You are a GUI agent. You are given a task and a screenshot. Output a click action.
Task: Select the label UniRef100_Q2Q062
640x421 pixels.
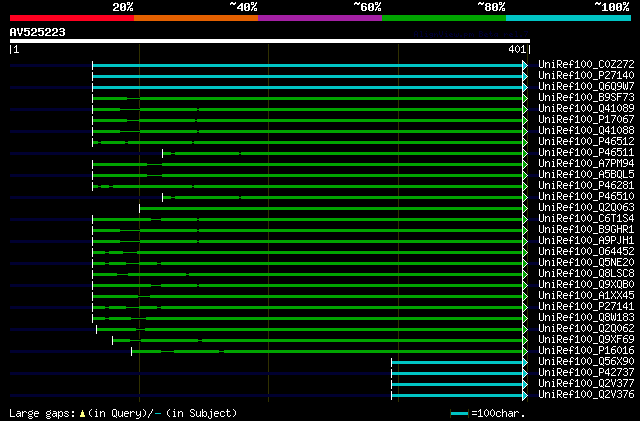pos(586,329)
